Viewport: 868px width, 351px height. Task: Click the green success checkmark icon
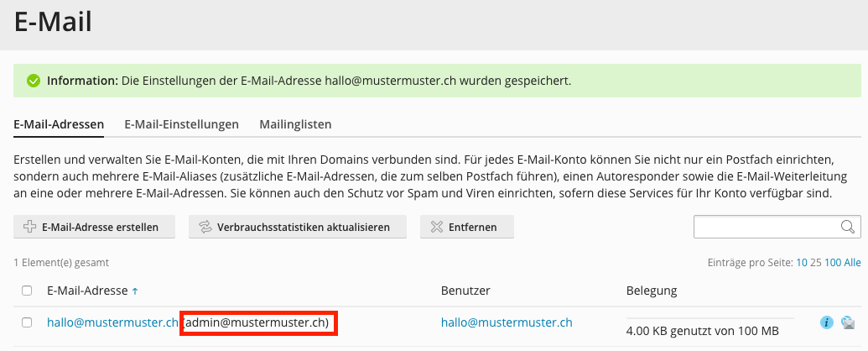34,81
